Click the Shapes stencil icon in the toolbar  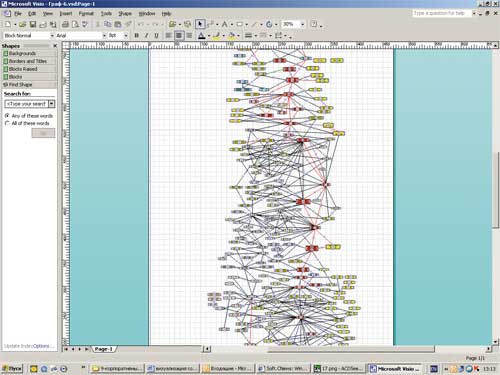point(172,24)
